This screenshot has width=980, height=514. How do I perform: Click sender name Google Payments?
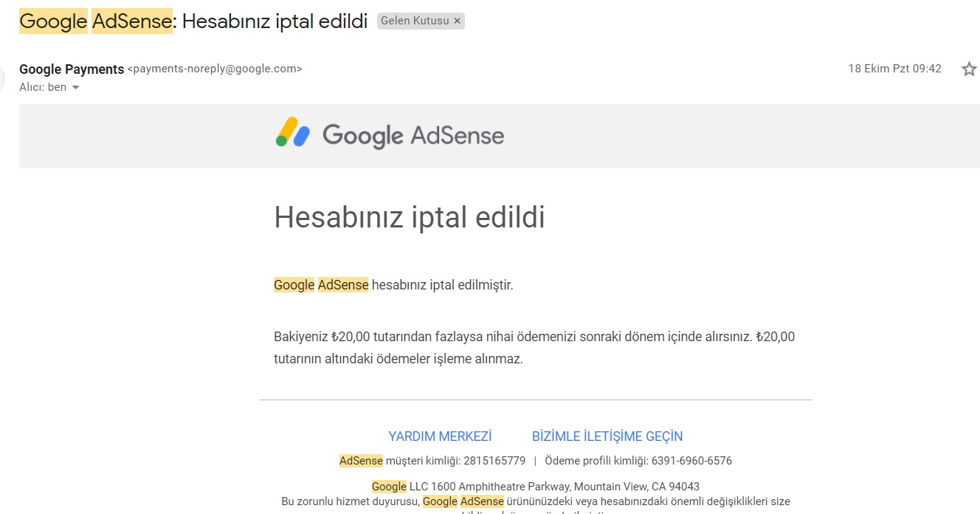click(72, 69)
